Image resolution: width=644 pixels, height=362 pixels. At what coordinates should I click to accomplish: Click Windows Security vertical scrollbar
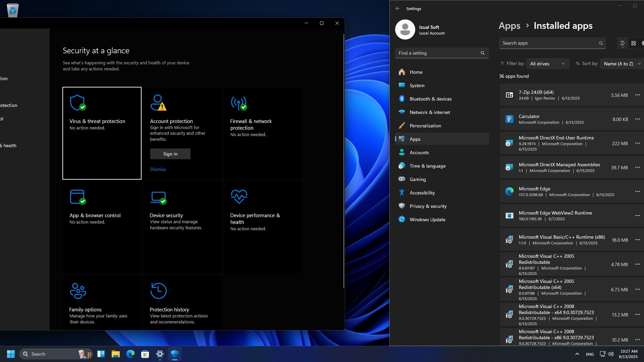click(x=343, y=161)
